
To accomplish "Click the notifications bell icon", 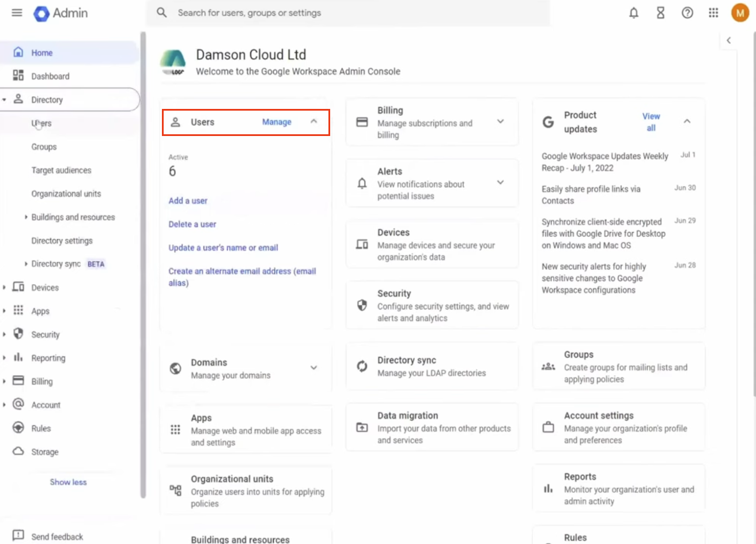I will (x=633, y=12).
